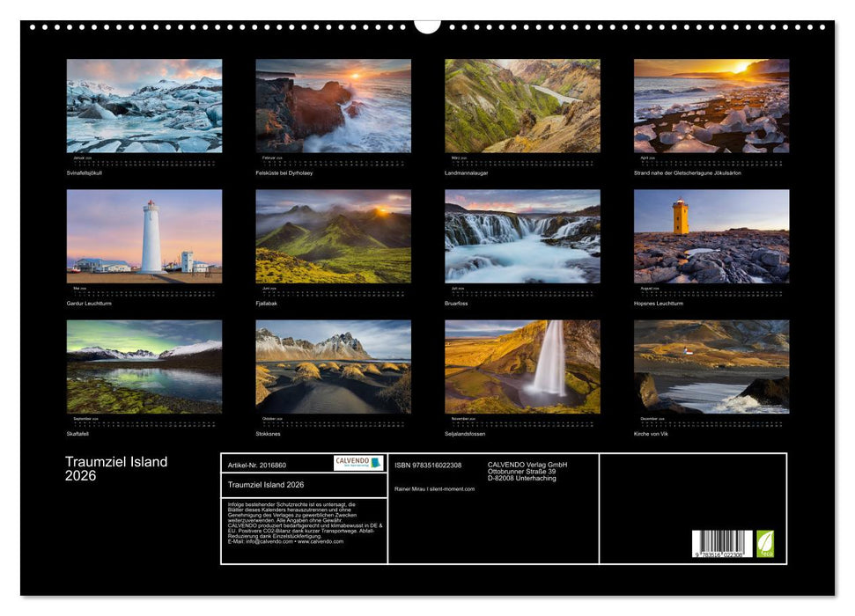Click the large Traumziel Island 2026 title
Viewport: 855px width, 616px height.
coord(116,468)
